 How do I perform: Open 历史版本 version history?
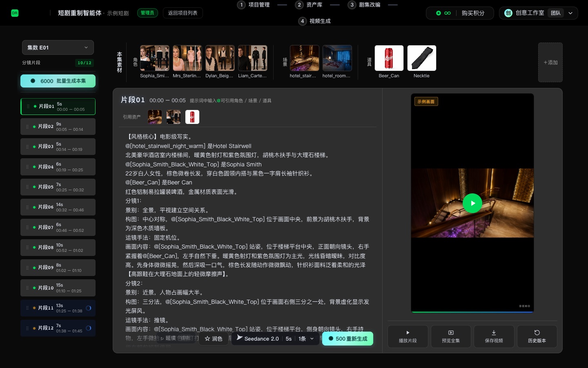tap(537, 337)
